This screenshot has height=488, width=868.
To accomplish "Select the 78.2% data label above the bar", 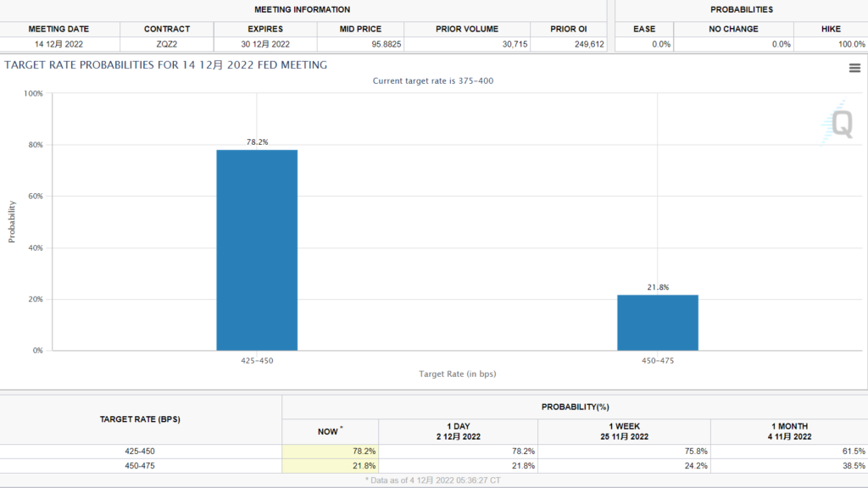I will tap(257, 142).
